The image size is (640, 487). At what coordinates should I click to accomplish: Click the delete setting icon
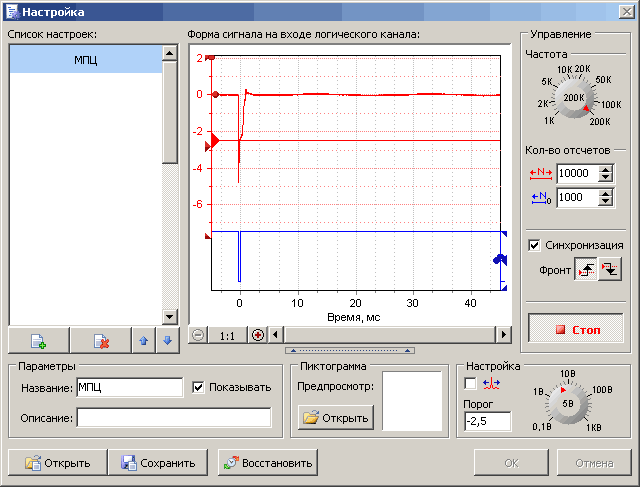pyautogui.click(x=100, y=341)
